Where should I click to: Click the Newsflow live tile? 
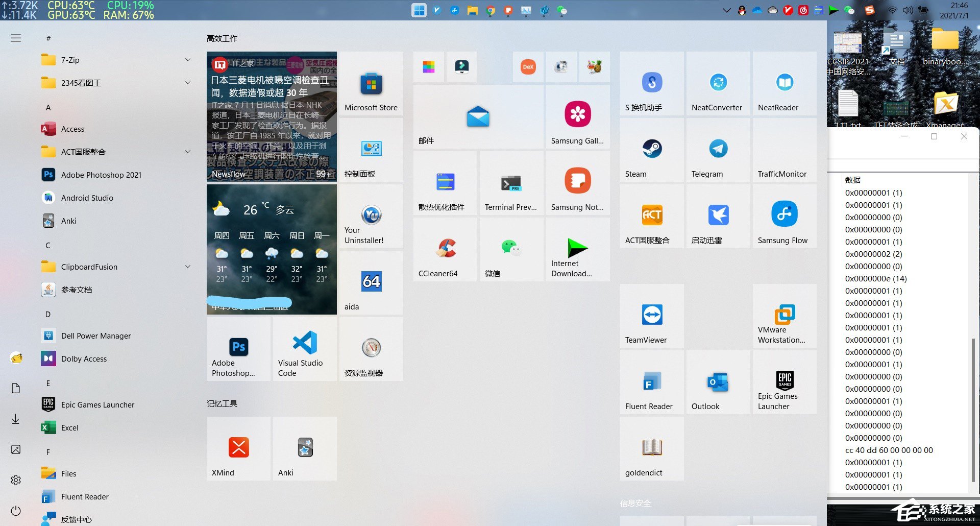(x=272, y=116)
